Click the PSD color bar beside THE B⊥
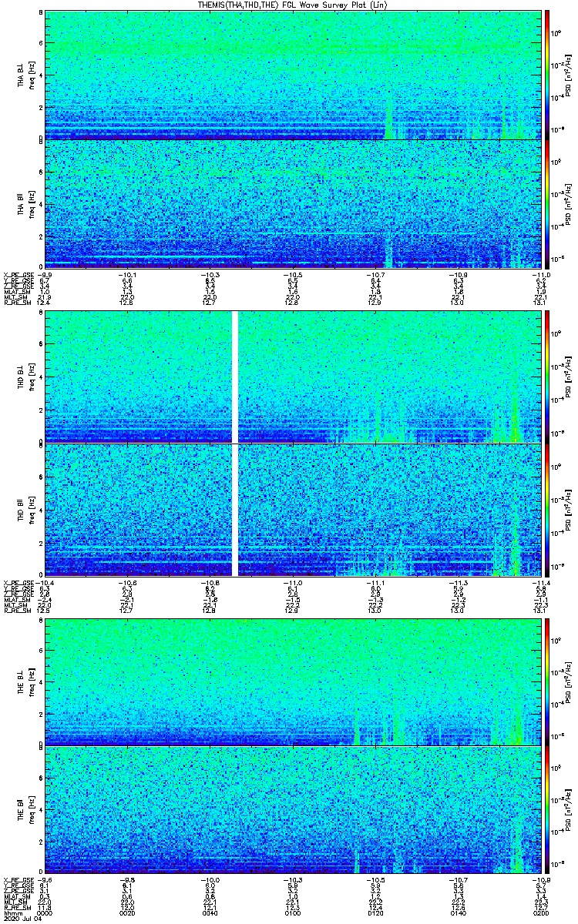The height and width of the screenshot is (924, 578). pyautogui.click(x=547, y=681)
